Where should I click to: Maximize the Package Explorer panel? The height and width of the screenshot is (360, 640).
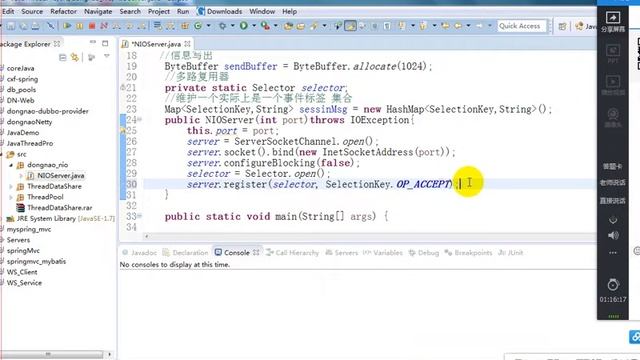click(x=105, y=43)
